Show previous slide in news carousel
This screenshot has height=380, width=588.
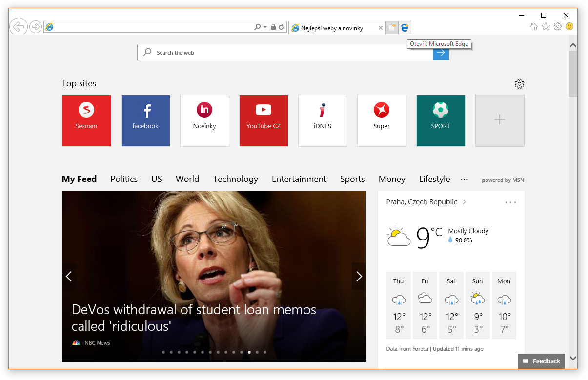coord(69,277)
